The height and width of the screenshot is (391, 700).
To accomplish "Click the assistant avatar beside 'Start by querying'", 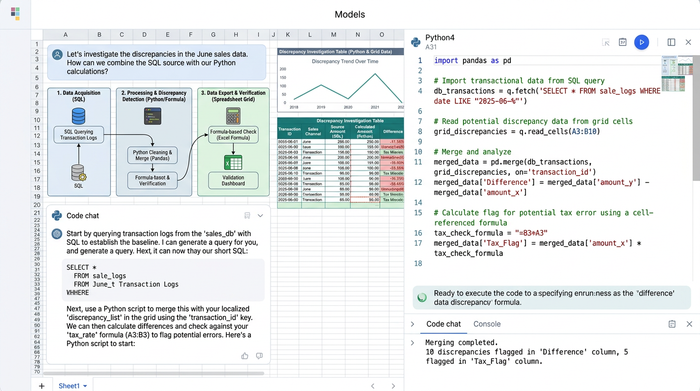I will point(57,233).
